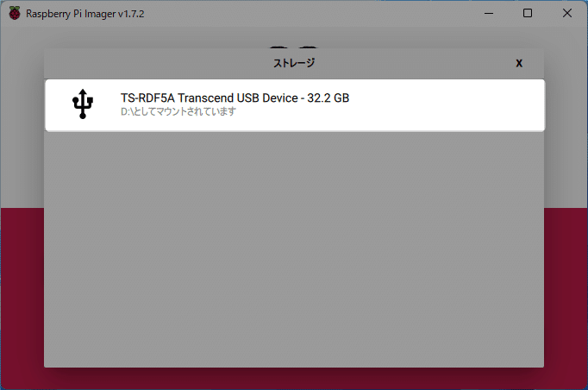Screen dimensions: 588x390
Task: Click the 32.2 GB capacity text
Action: coord(328,98)
